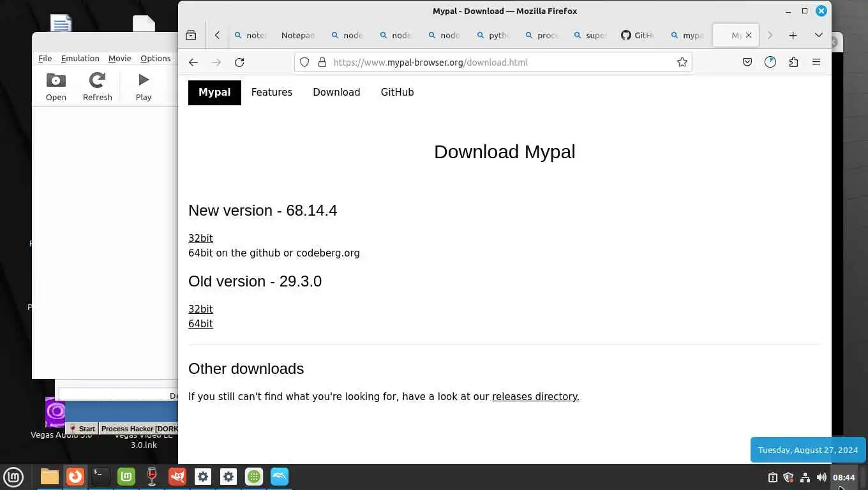Open the Features nav link

click(x=272, y=93)
